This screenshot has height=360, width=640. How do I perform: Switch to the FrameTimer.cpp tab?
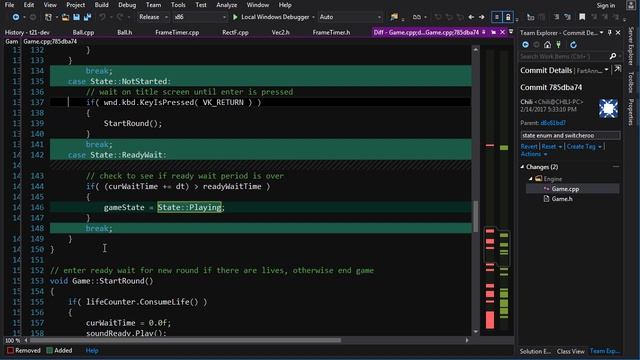[x=177, y=32]
